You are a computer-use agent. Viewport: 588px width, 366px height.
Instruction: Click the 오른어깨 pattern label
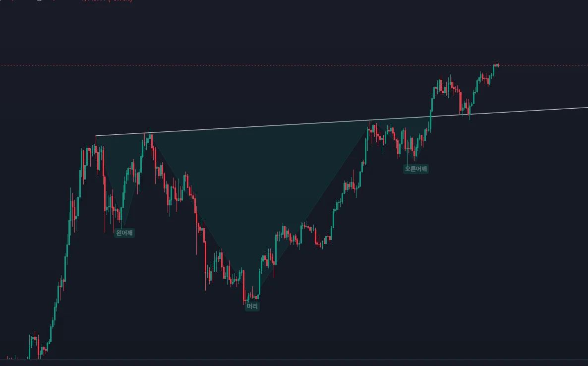pos(416,169)
